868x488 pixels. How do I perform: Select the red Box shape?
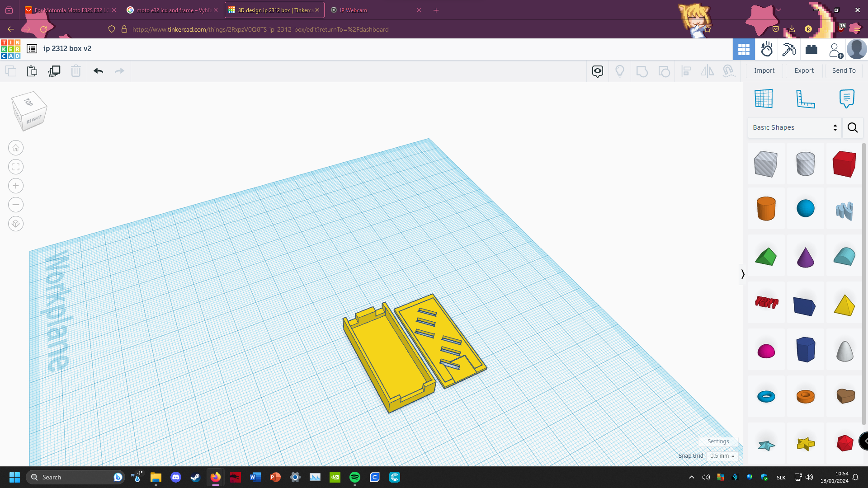tap(844, 164)
